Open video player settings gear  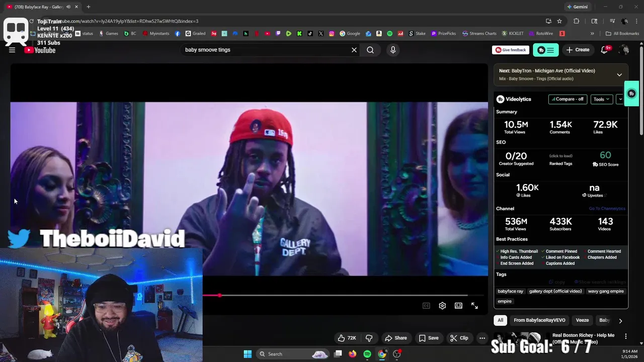click(442, 306)
